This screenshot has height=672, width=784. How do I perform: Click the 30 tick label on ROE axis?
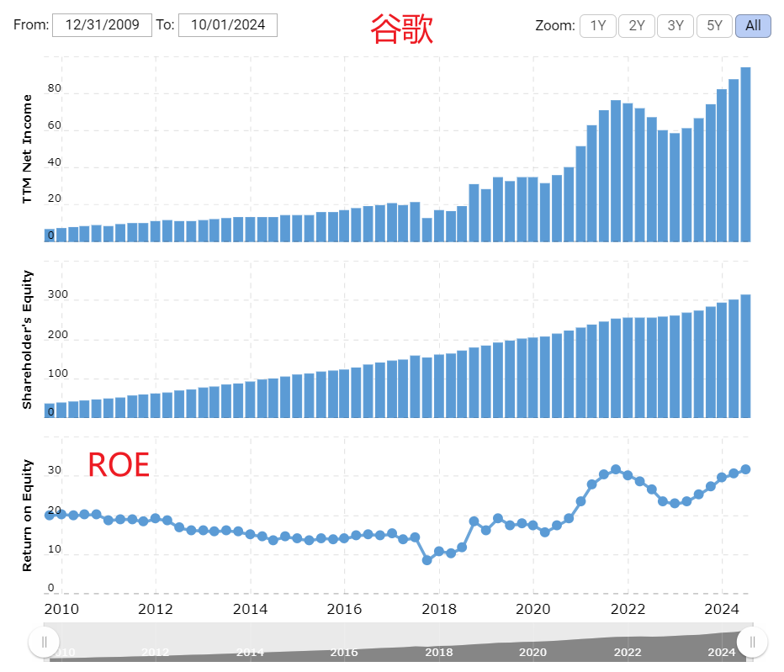(x=55, y=470)
